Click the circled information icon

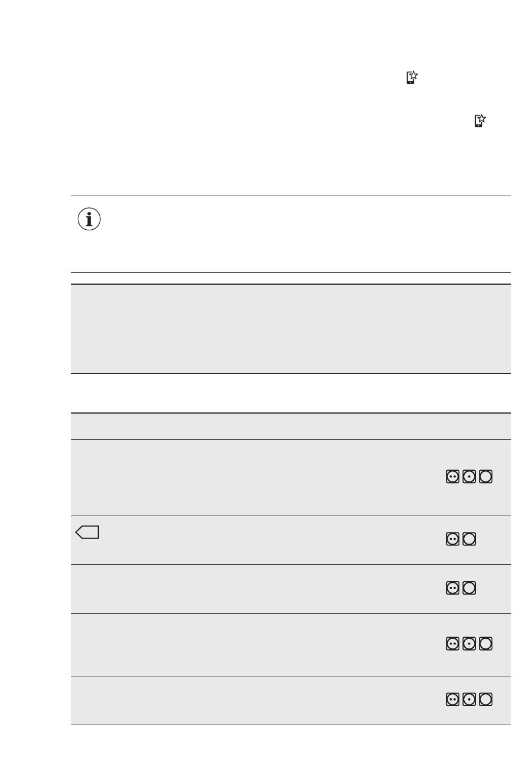tap(89, 219)
